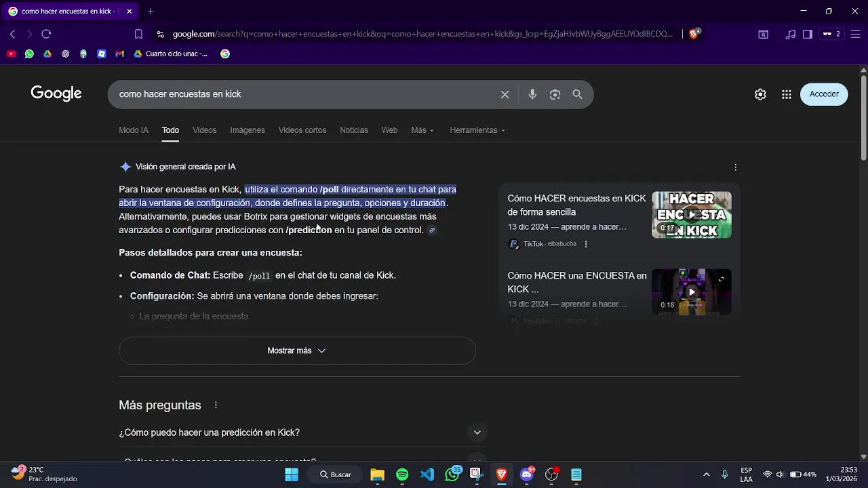
Task: Click the search field with como hacer encuestas en kick
Action: 305,94
